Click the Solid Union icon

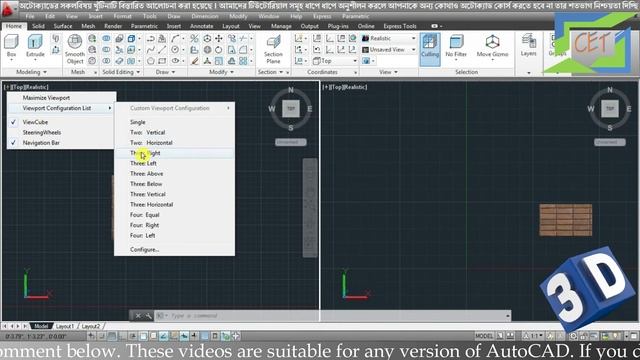point(106,38)
